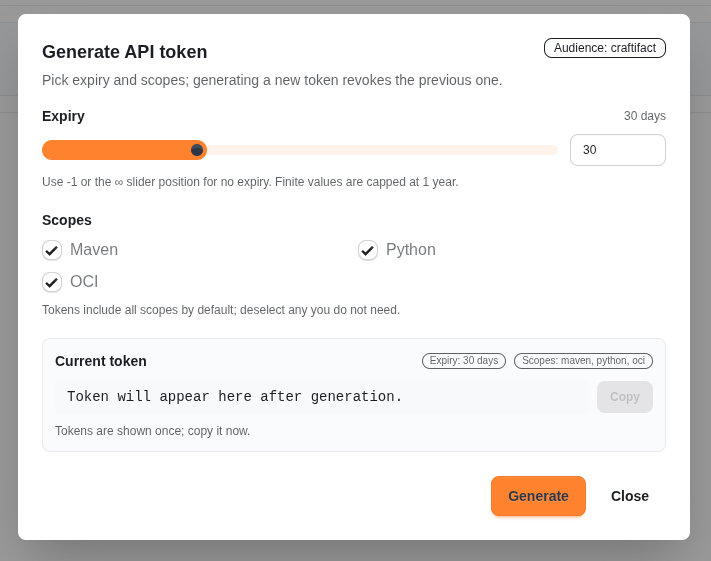This screenshot has height=561, width=711.
Task: Click the expiry slider handle
Action: (197, 150)
